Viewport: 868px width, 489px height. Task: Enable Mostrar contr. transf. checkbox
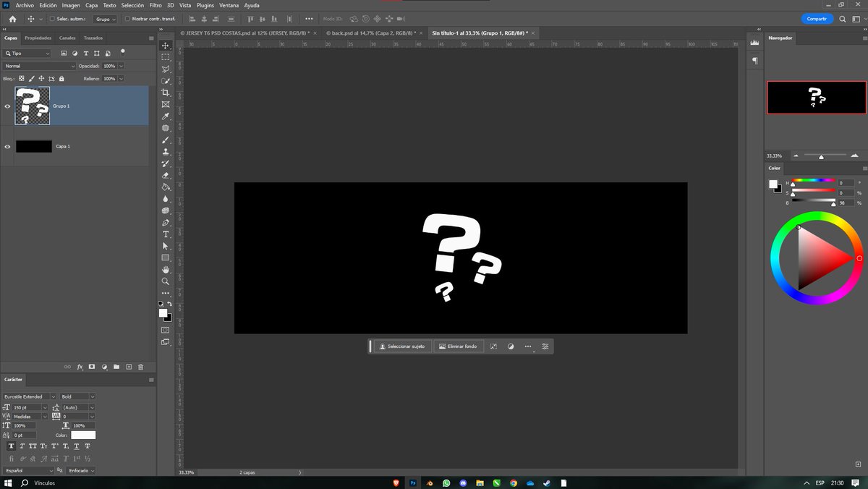(127, 19)
